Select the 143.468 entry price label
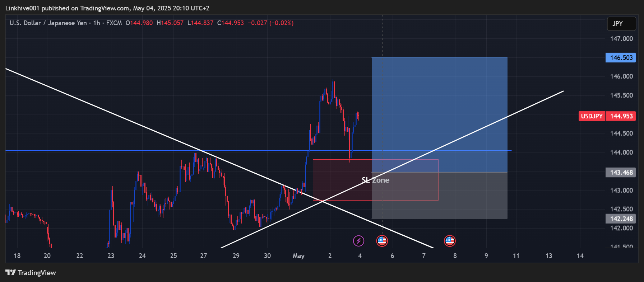Screen dimensions: 644x282 coord(621,173)
